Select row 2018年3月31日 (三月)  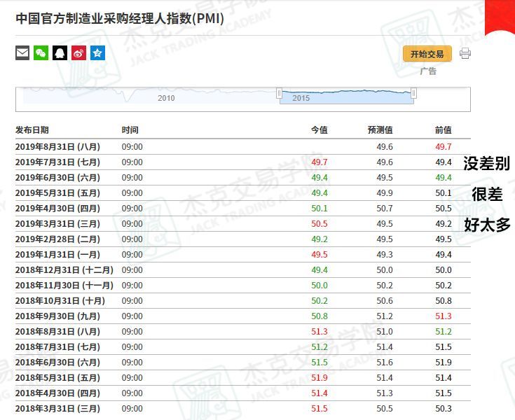243,409
